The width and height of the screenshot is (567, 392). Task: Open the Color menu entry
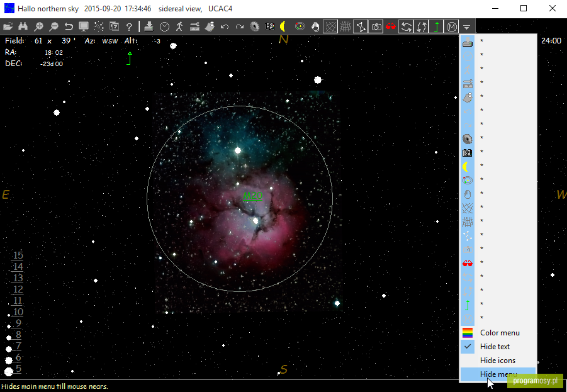point(498,333)
